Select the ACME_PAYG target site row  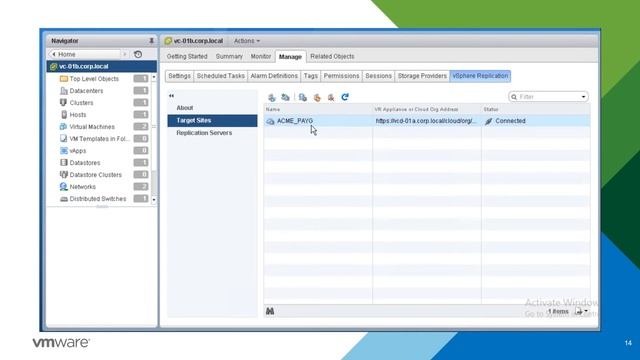[x=427, y=121]
